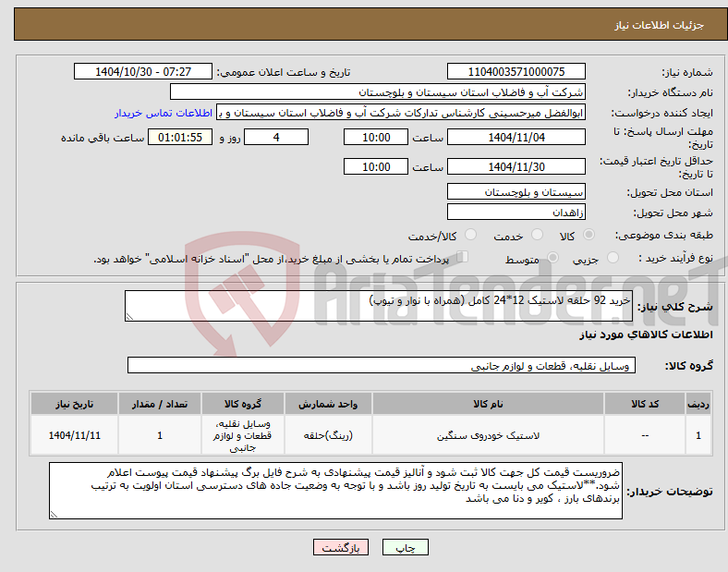The width and height of the screenshot is (728, 572).
Task: Click price validity hour 10:00 field
Action: click(376, 166)
